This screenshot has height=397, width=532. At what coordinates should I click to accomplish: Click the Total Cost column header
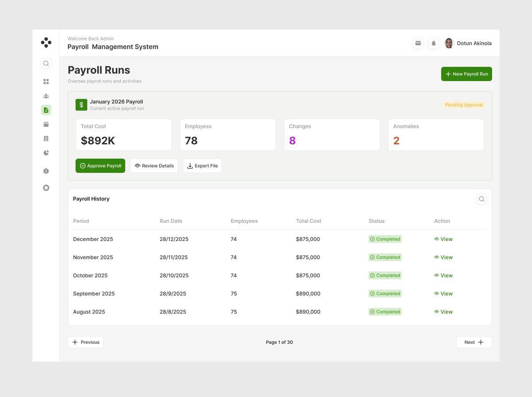click(x=309, y=221)
